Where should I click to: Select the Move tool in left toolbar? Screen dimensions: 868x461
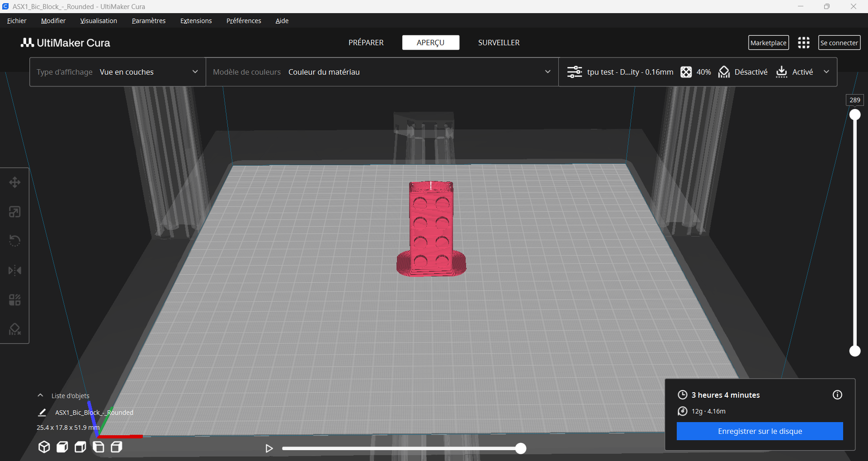[15, 182]
